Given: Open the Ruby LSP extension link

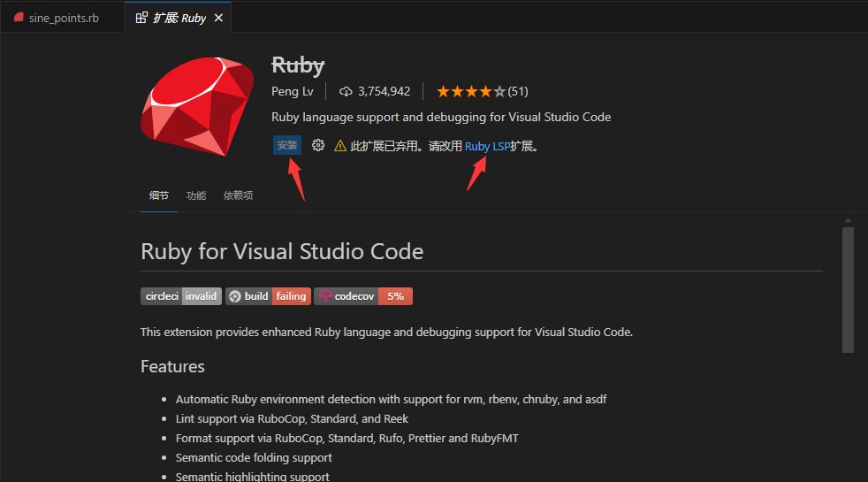Looking at the screenshot, I should 487,146.
